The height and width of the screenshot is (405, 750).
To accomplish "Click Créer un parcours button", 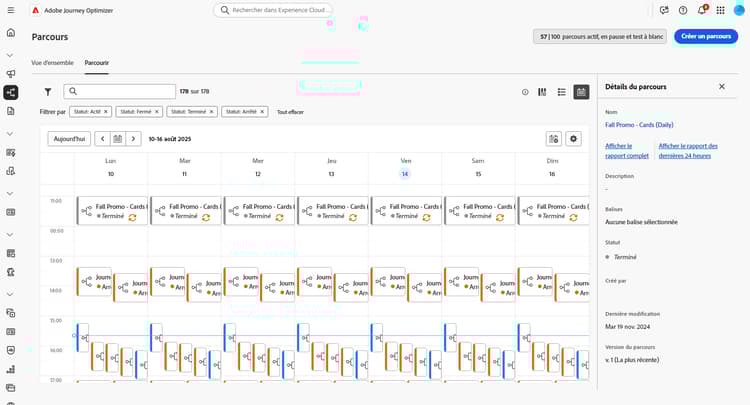I will coord(706,36).
